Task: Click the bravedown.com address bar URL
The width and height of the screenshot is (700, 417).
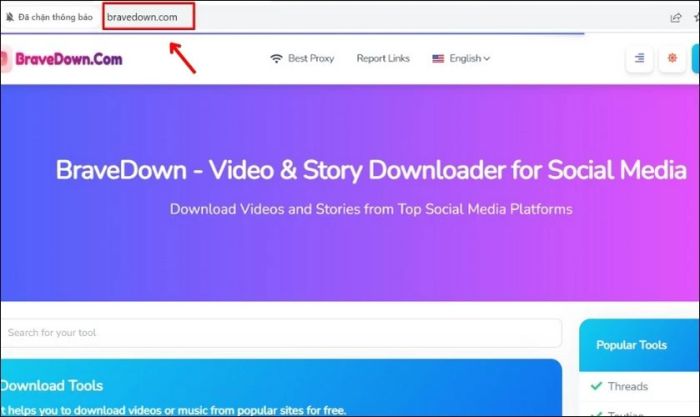Action: coord(142,17)
